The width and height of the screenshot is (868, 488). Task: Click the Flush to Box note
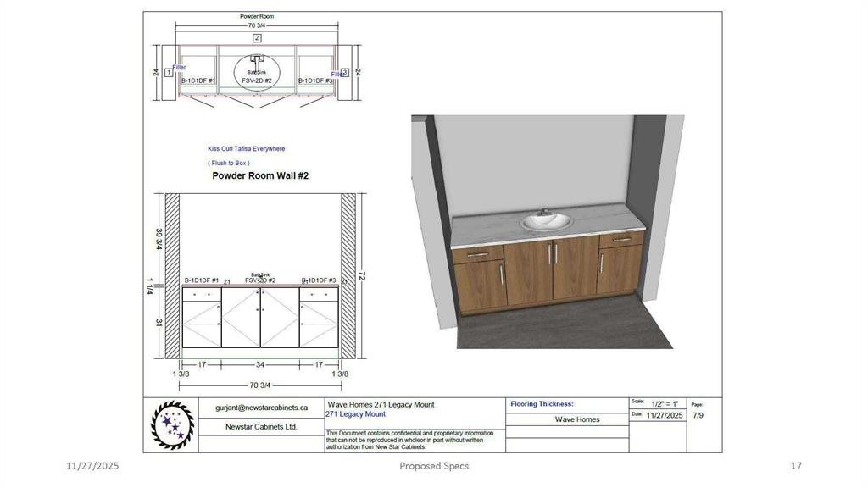[229, 163]
